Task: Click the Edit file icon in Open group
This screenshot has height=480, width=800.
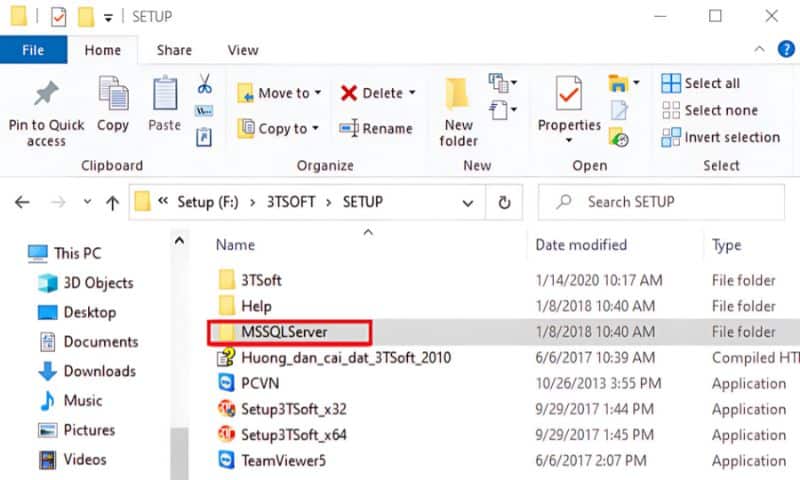Action: (x=619, y=110)
